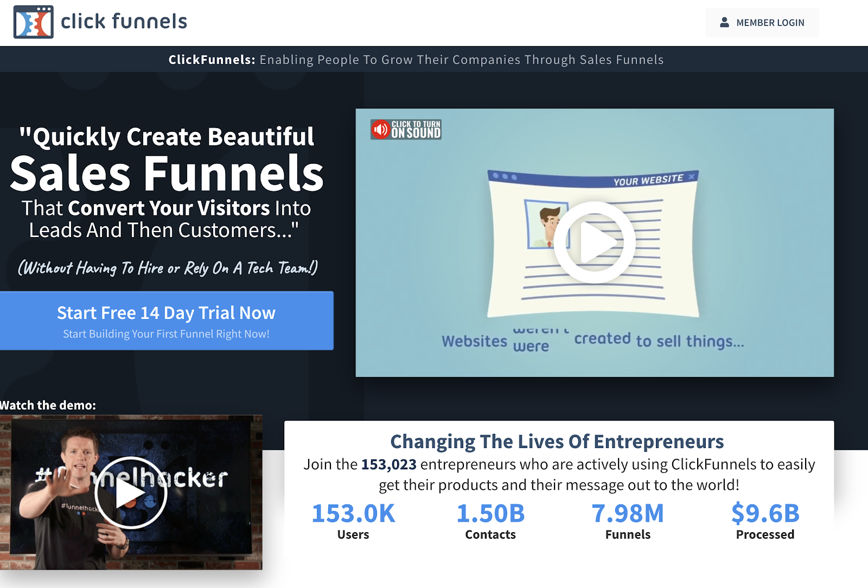Click the 'Your Website' illustration in video

[593, 244]
